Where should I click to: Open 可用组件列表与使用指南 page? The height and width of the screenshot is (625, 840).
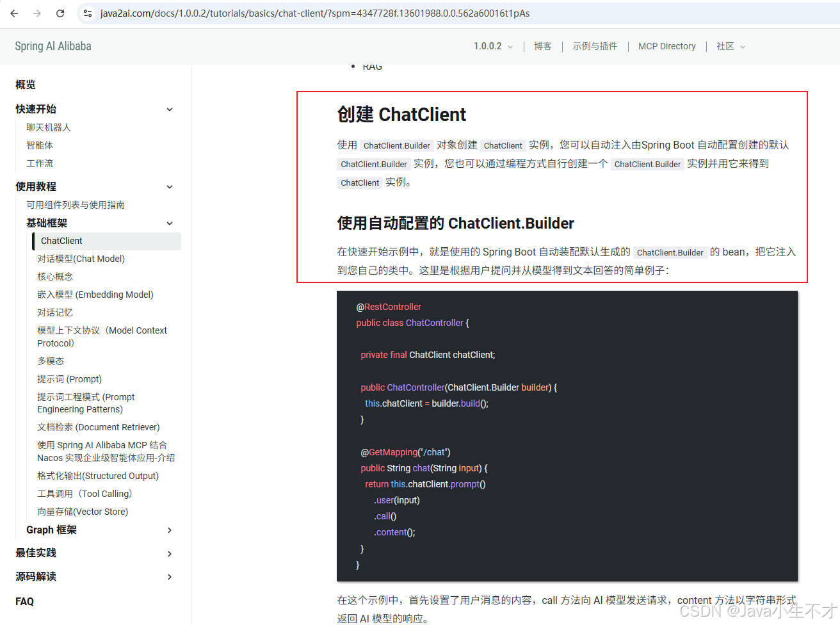(76, 205)
